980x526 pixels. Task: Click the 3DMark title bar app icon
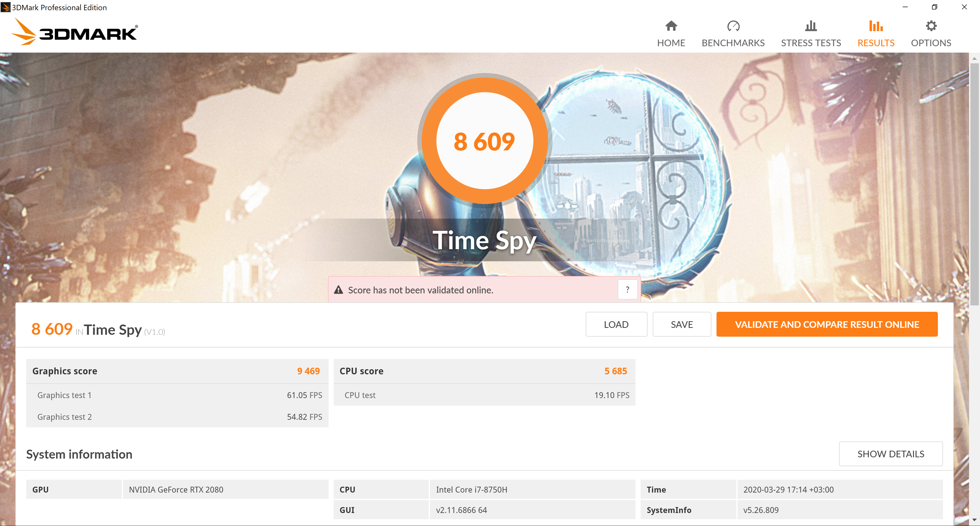[x=5, y=7]
